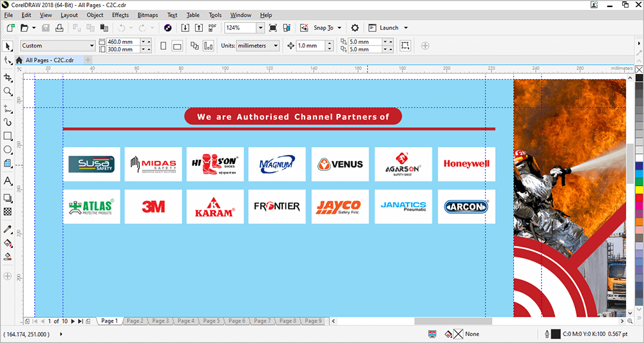The width and height of the screenshot is (644, 343).
Task: Toggle portrait page orientation
Action: 164,46
